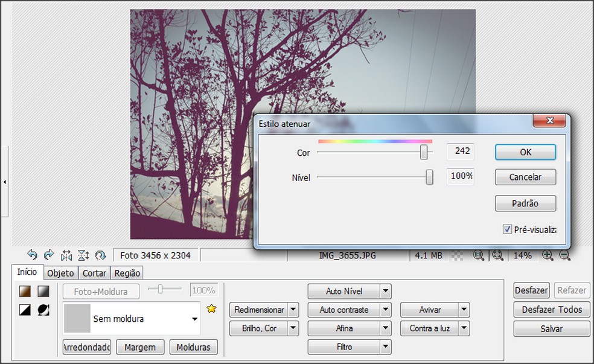Click the Foto+Moldura button
The height and width of the screenshot is (364, 594).
tap(101, 292)
